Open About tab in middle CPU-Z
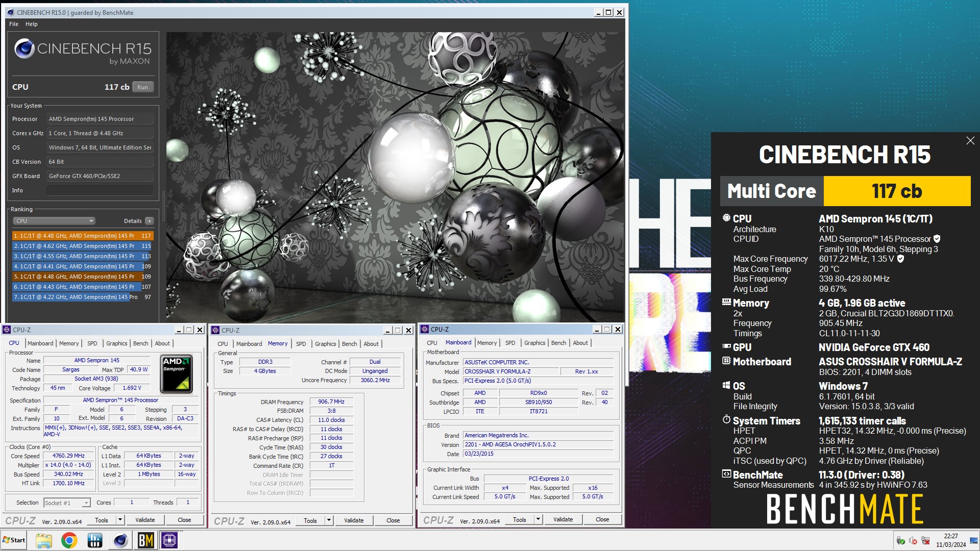The height and width of the screenshot is (551, 980). click(371, 344)
